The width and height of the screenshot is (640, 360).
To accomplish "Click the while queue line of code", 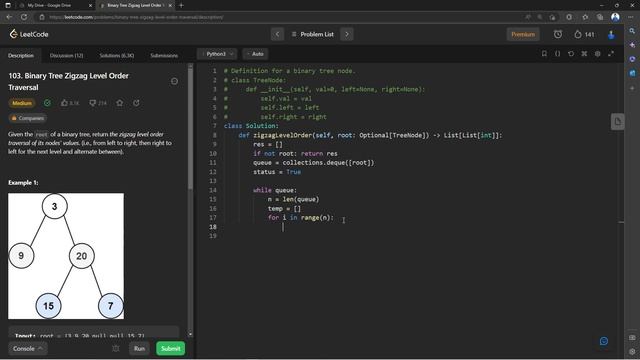I will point(275,190).
